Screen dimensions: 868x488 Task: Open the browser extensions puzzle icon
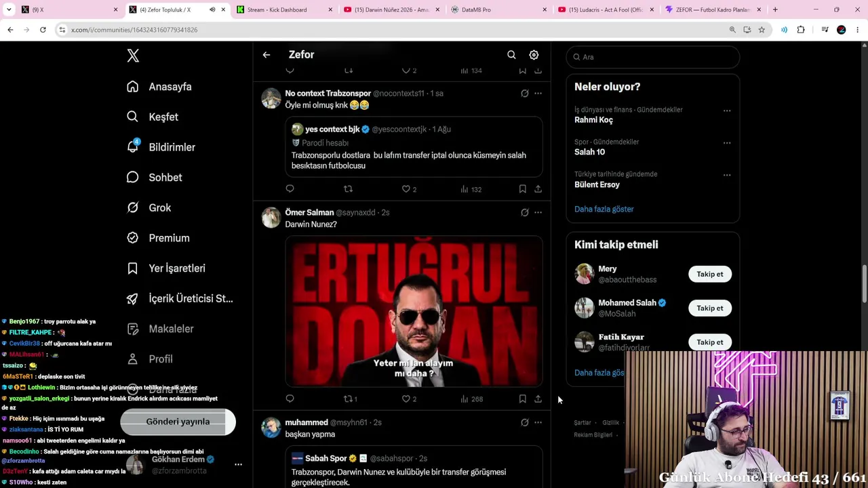(801, 30)
